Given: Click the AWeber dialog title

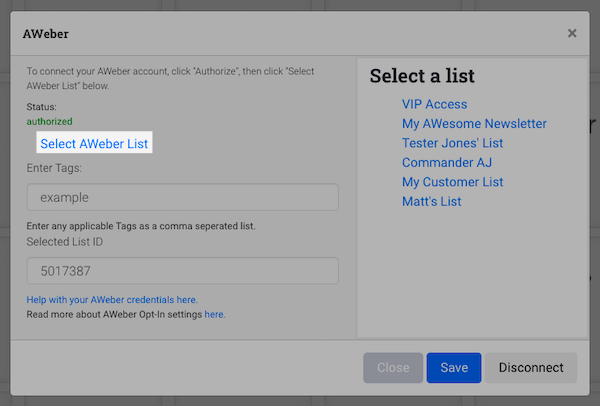Looking at the screenshot, I should click(x=45, y=33).
